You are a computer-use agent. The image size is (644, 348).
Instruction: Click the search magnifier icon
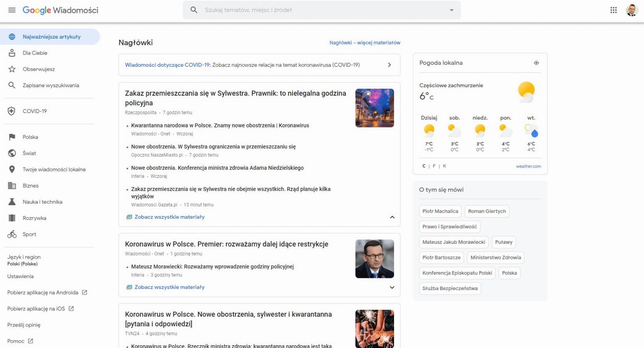pos(194,10)
